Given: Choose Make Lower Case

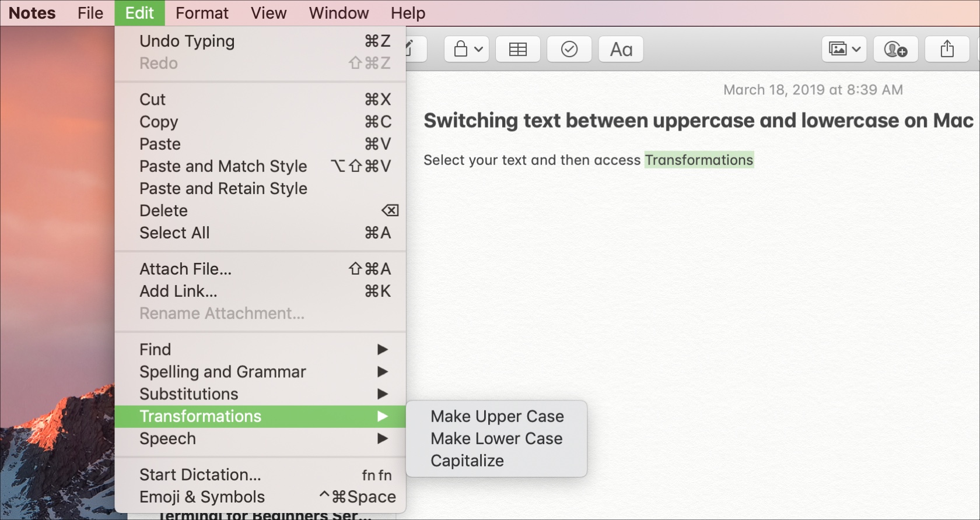Looking at the screenshot, I should (x=496, y=438).
